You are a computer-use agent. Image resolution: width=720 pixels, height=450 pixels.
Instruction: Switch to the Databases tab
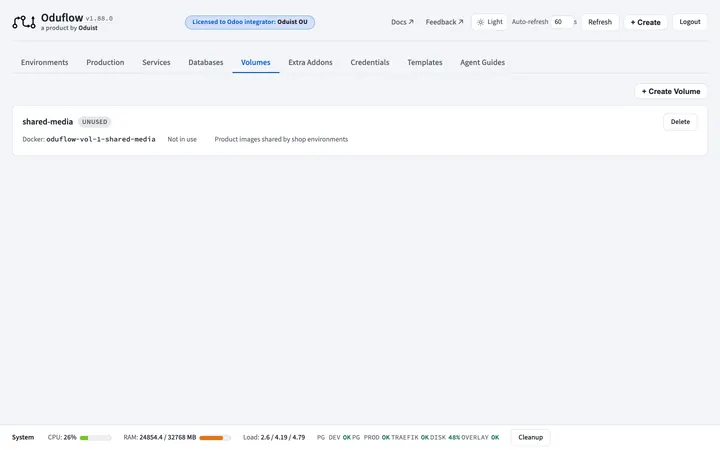click(206, 62)
